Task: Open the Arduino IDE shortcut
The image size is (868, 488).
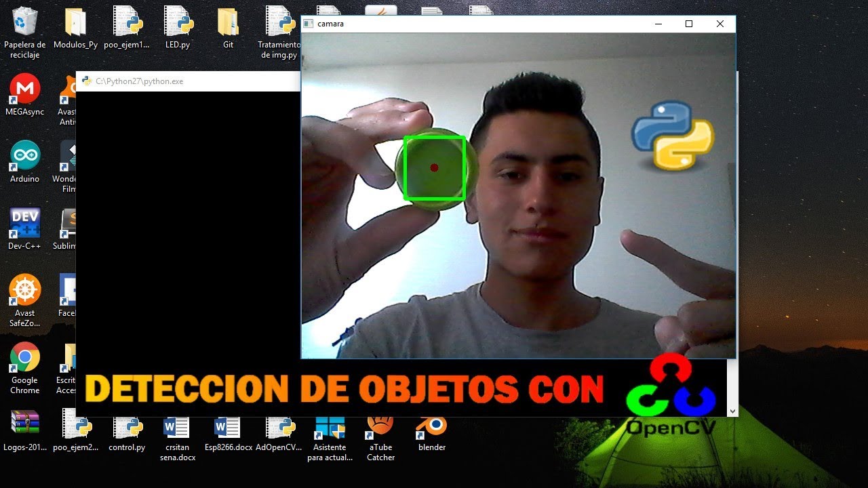Action: (25, 157)
